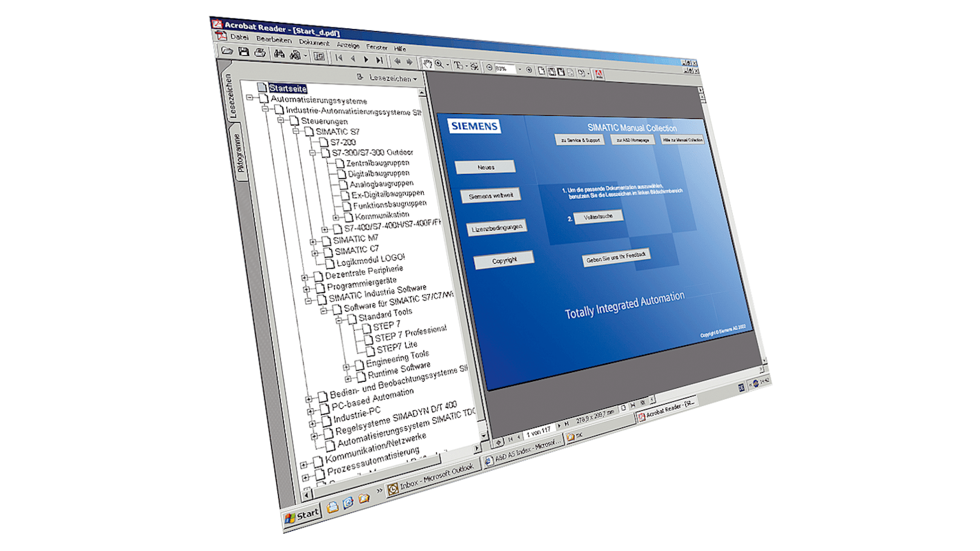Click the Adobe logo toolbar icon
Viewport: 980px width, 551px height.
pos(598,74)
